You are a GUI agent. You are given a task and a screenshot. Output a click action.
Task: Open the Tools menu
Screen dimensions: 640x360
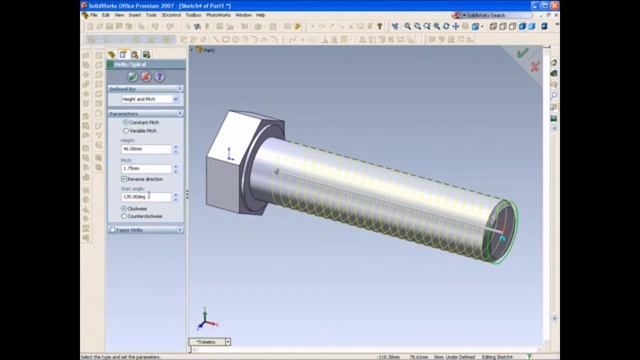151,15
